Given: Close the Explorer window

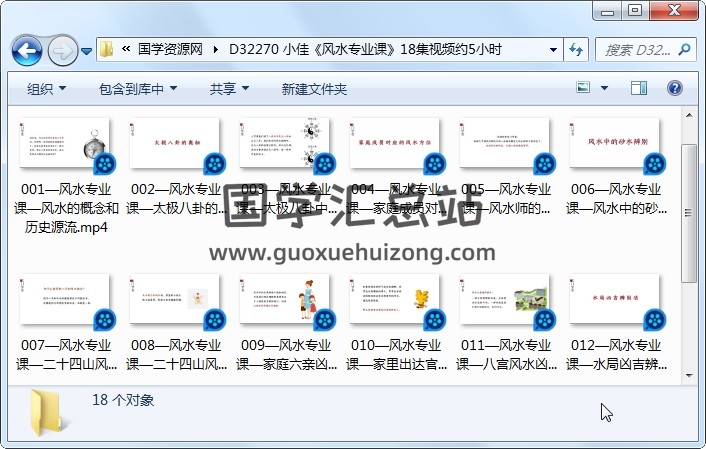Looking at the screenshot, I should click(x=674, y=11).
